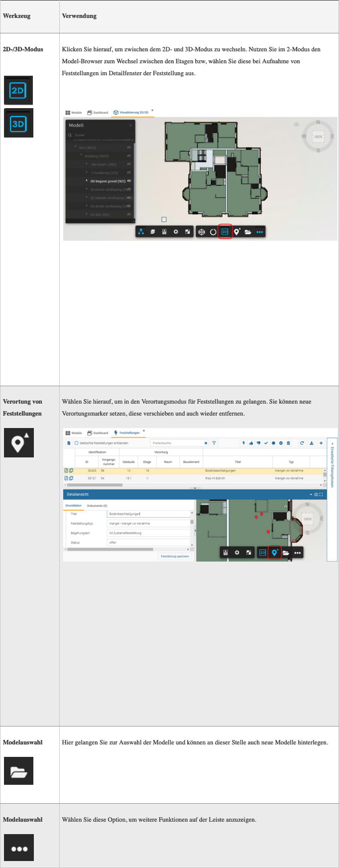Screen dimensions: 339x868
Task: Click the 2D mode button in viewer toolbar
Action: pyautogui.click(x=225, y=232)
